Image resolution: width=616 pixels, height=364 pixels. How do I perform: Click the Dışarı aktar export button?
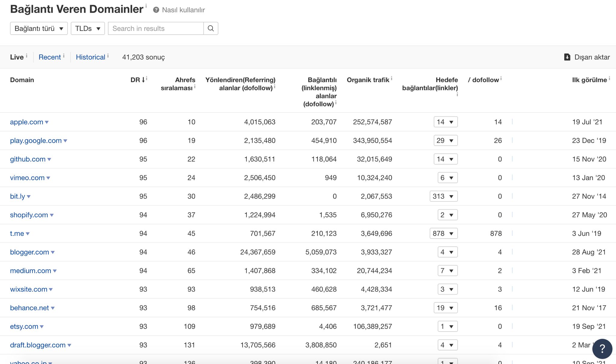[x=587, y=57]
